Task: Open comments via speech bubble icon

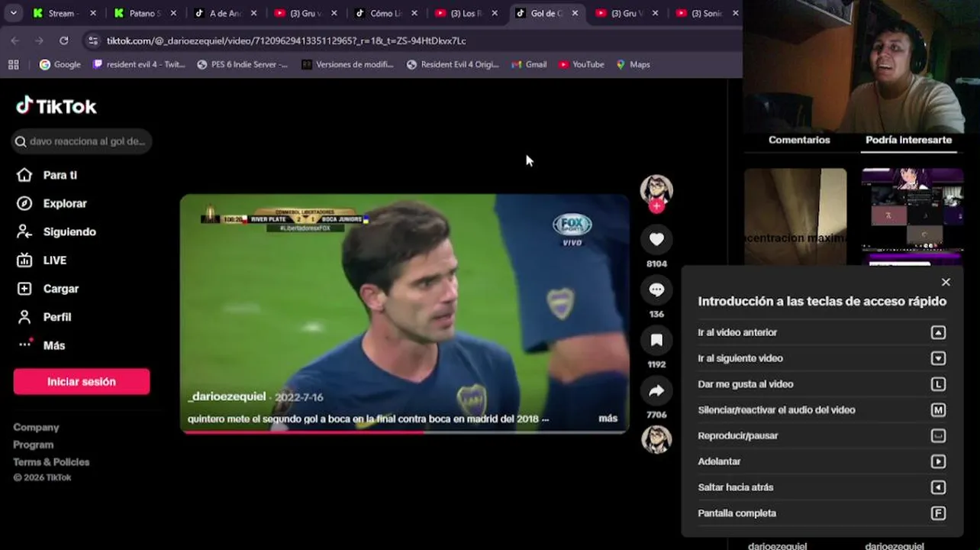Action: point(656,290)
